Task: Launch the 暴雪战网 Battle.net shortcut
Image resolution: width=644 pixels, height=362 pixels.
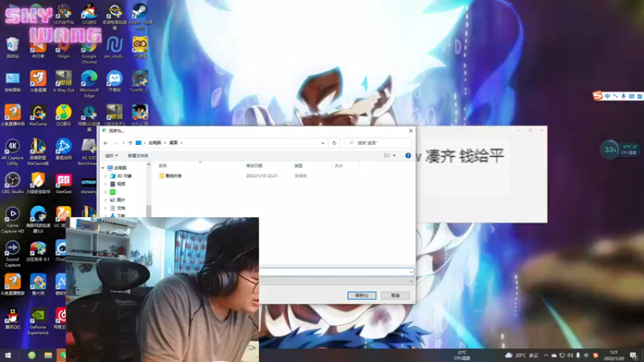Action: (64, 150)
